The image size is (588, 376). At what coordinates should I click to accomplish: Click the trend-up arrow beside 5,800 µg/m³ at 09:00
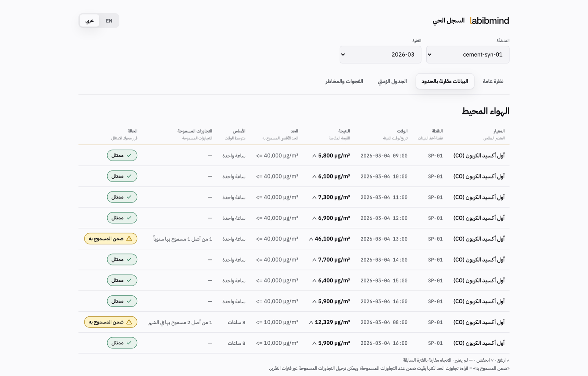point(314,156)
